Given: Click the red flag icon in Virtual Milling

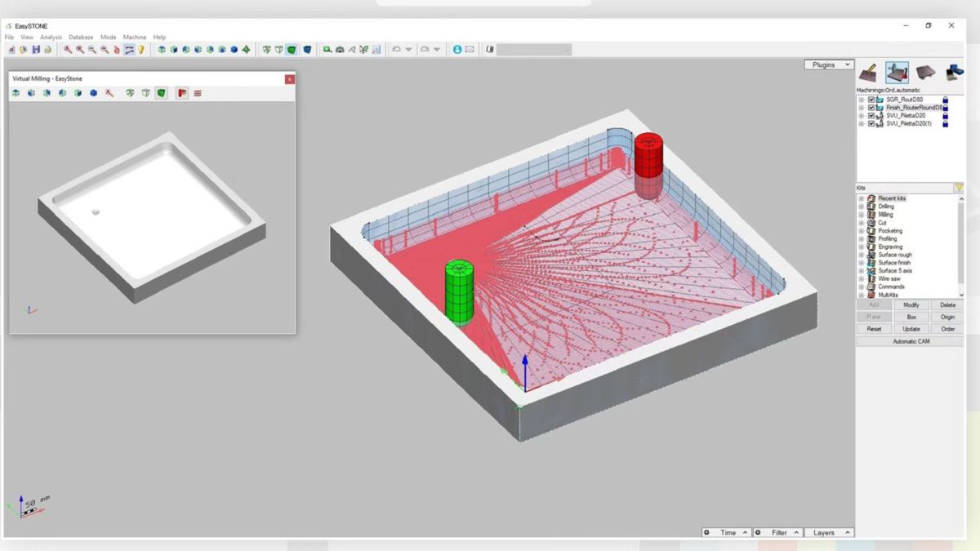Looking at the screenshot, I should tap(181, 93).
